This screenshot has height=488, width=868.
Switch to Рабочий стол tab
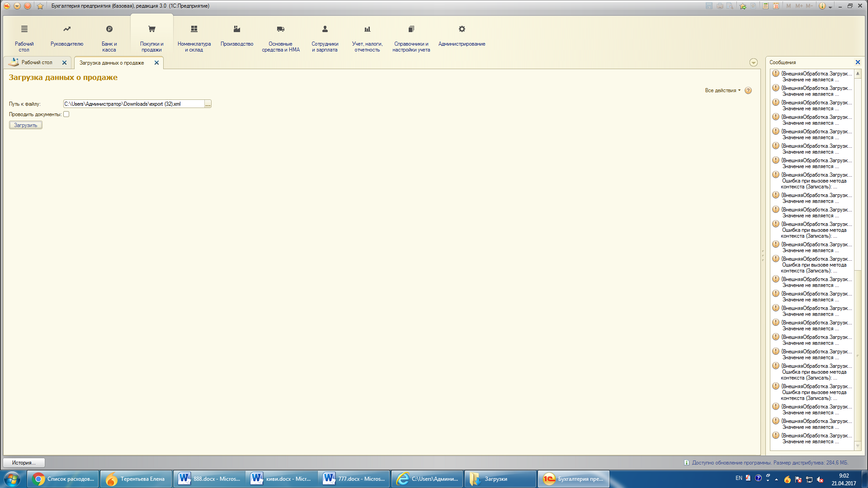click(x=37, y=63)
